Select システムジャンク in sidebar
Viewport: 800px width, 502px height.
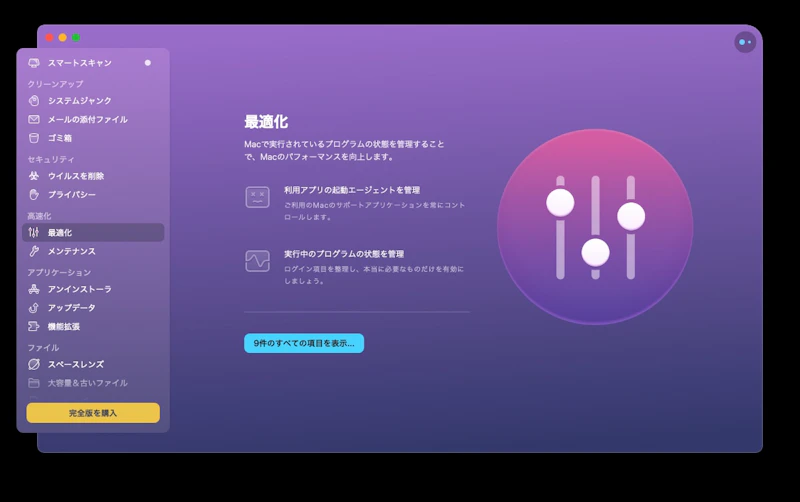[93, 101]
